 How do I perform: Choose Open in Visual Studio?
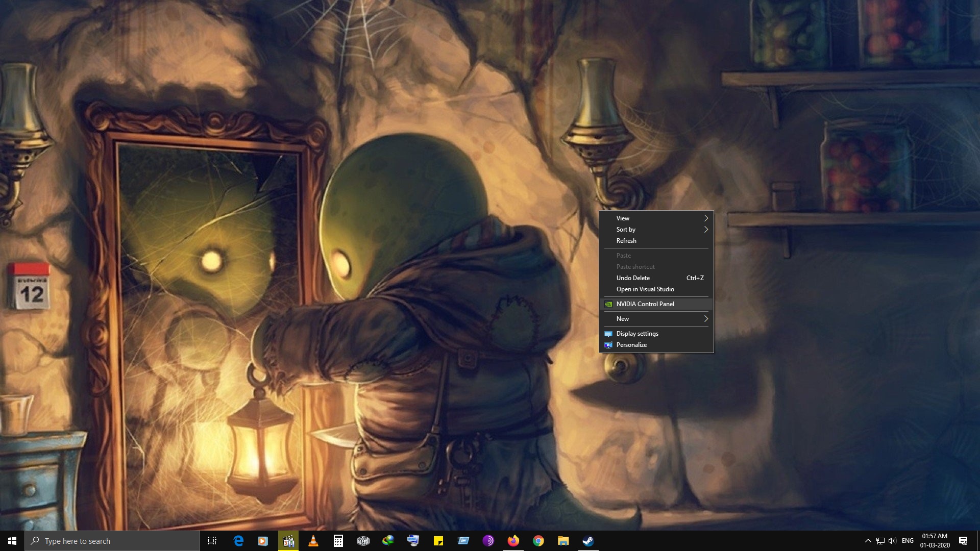coord(645,289)
